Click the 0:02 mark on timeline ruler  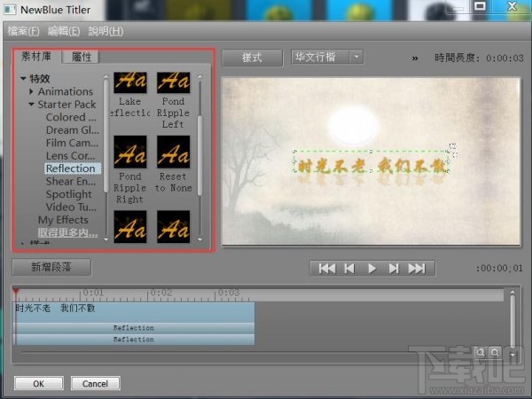coord(160,293)
